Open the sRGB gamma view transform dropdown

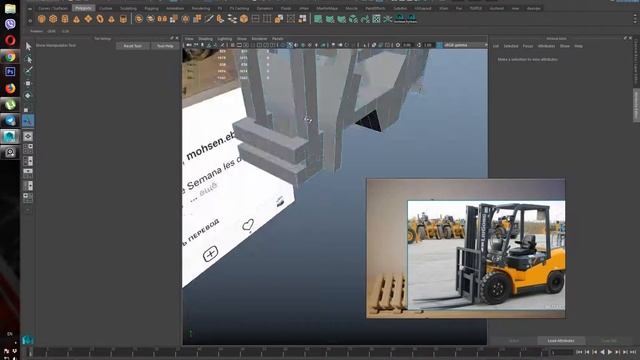465,45
